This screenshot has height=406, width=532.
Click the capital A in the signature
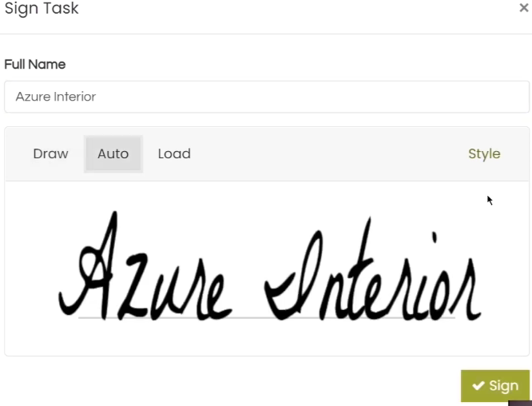pyautogui.click(x=88, y=266)
